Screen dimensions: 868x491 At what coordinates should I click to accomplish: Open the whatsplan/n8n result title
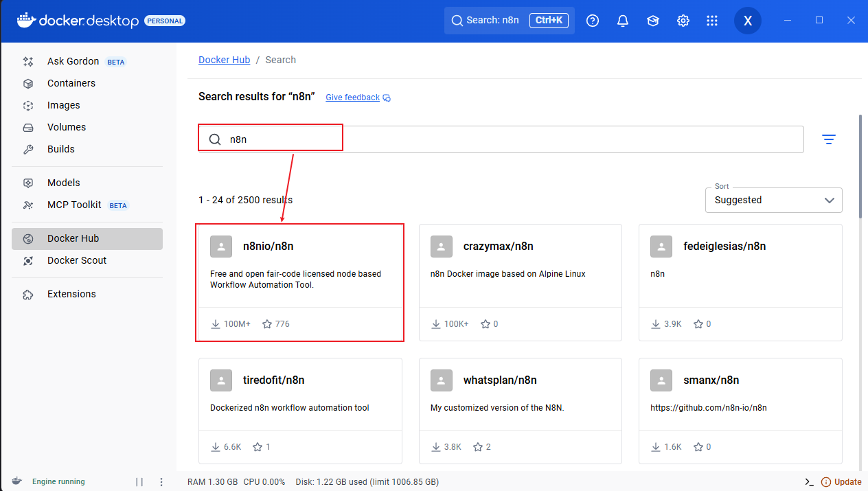click(500, 380)
